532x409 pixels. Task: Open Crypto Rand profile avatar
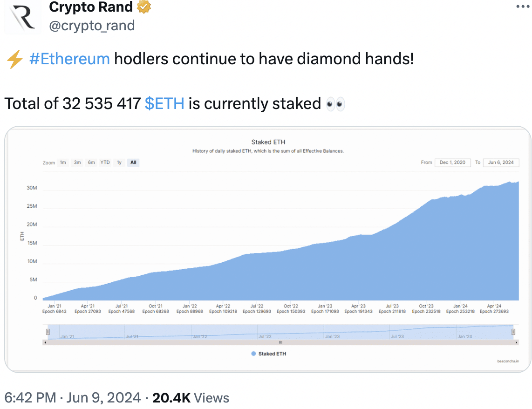pos(22,17)
